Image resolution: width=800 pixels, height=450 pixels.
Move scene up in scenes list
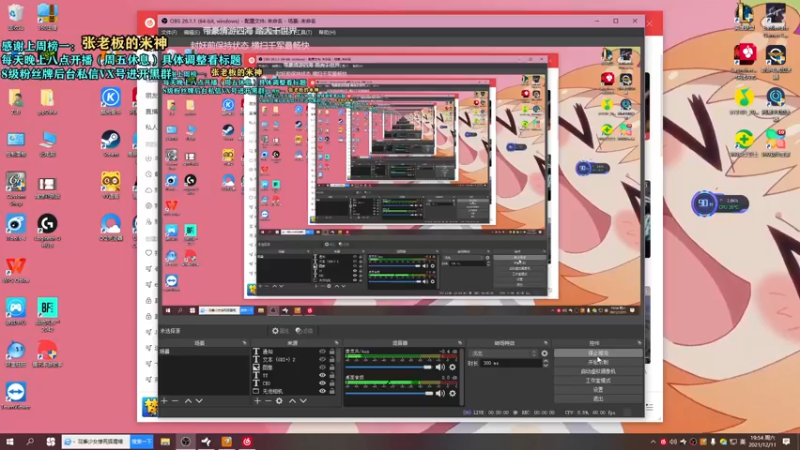[188, 401]
